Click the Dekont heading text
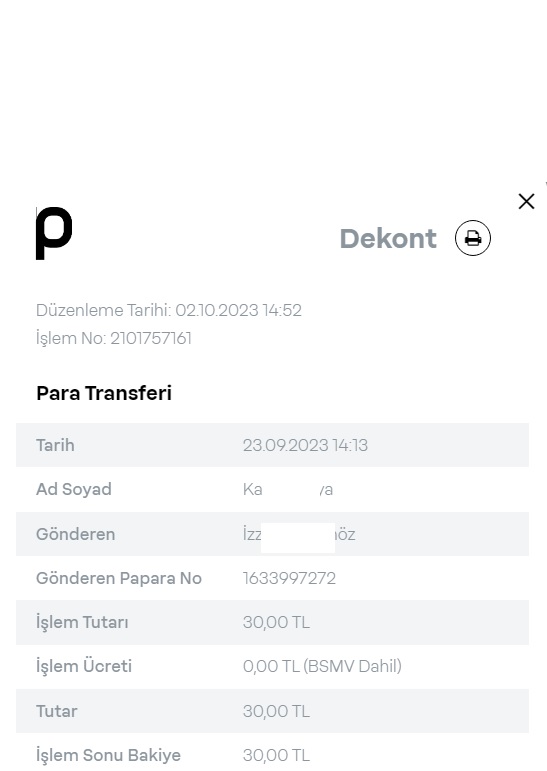Screen dimensions: 547x771 pyautogui.click(x=388, y=238)
